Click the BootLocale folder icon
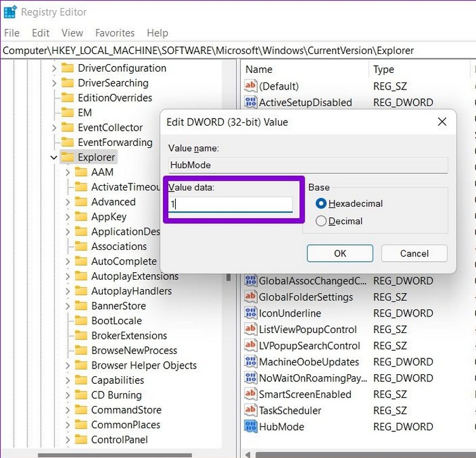476x458 pixels. tap(81, 320)
